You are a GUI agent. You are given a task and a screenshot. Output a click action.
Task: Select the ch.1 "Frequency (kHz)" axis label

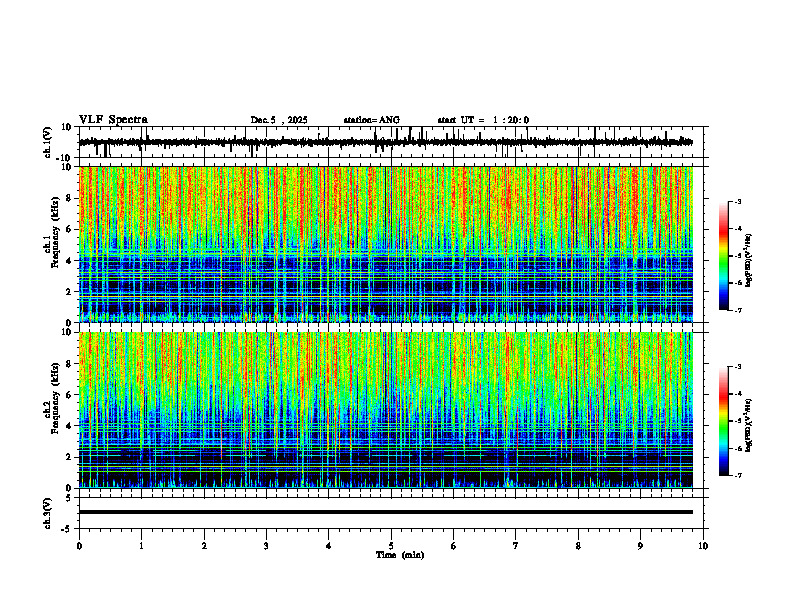tap(55, 233)
